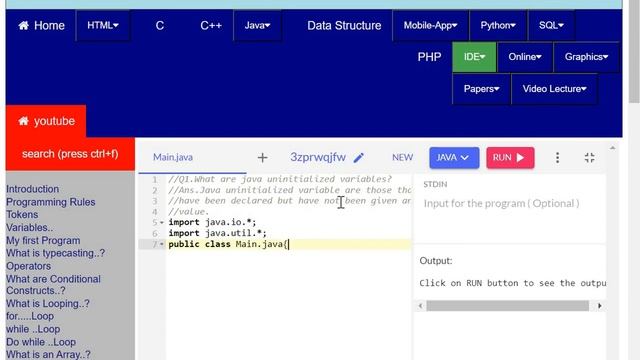This screenshot has width=640, height=360.
Task: Open the Do while ..Loop link
Action: pyautogui.click(x=41, y=342)
